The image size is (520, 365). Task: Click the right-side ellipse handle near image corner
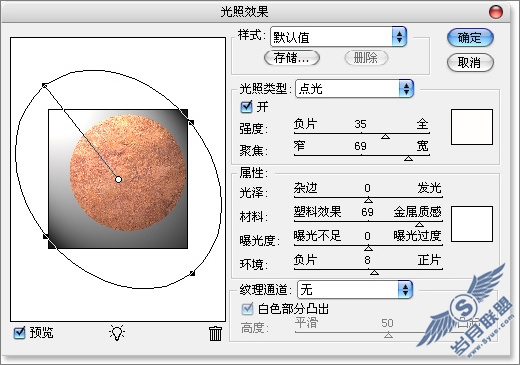point(191,123)
